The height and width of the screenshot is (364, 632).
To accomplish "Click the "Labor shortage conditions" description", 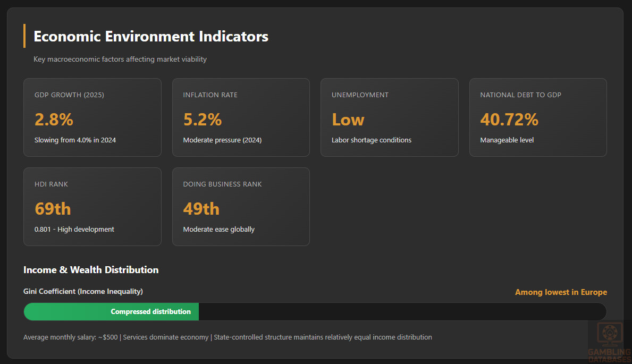I will tap(372, 140).
